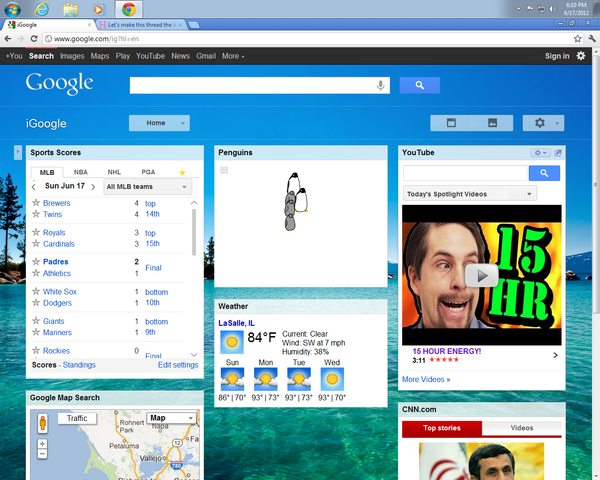The height and width of the screenshot is (480, 600).
Task: Open Images in the Google bar
Action: click(x=72, y=56)
